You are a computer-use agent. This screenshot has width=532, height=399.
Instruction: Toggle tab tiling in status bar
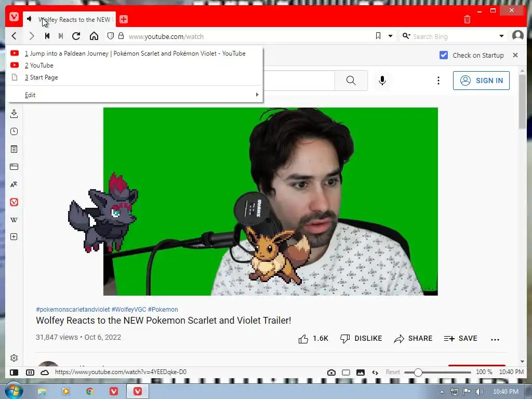point(30,372)
